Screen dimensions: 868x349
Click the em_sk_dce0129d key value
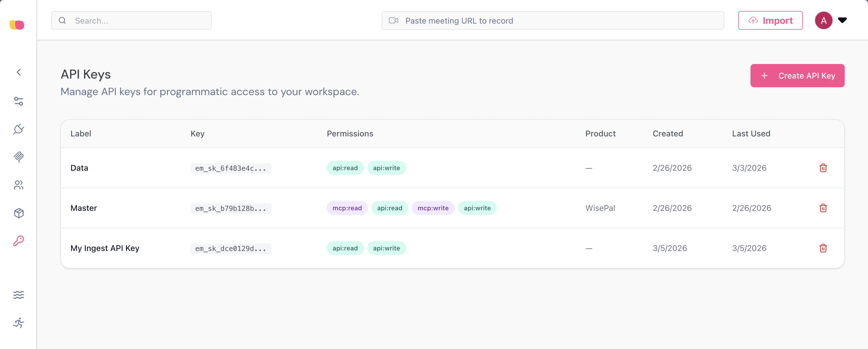231,249
